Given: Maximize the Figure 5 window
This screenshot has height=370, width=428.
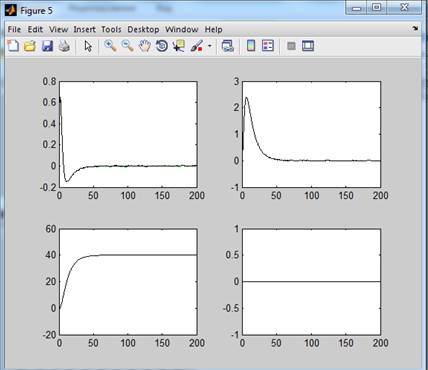Looking at the screenshot, I should coord(377,7).
